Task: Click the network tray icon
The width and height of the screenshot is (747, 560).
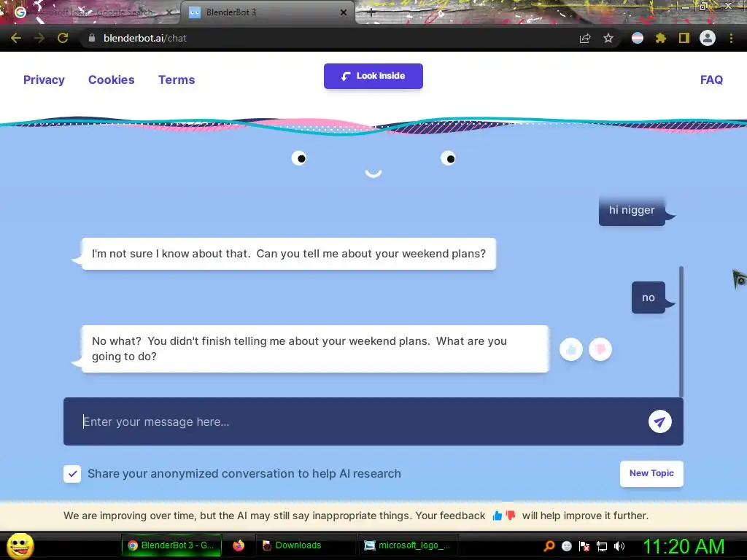Action: tap(602, 546)
